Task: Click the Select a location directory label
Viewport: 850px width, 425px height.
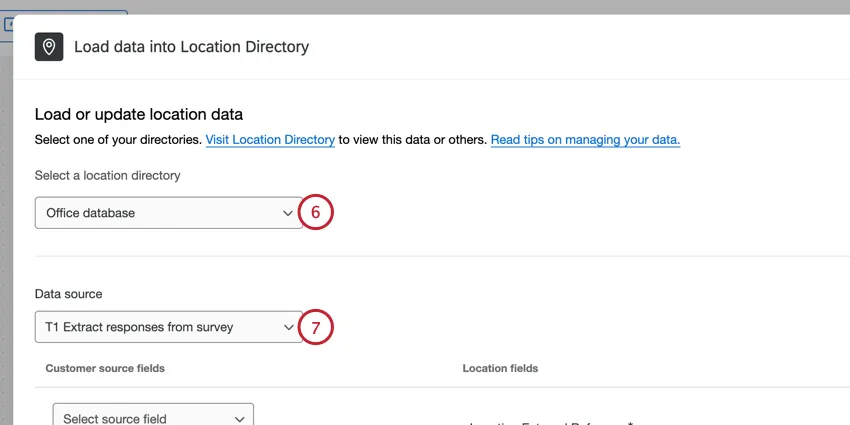Action: (x=107, y=175)
